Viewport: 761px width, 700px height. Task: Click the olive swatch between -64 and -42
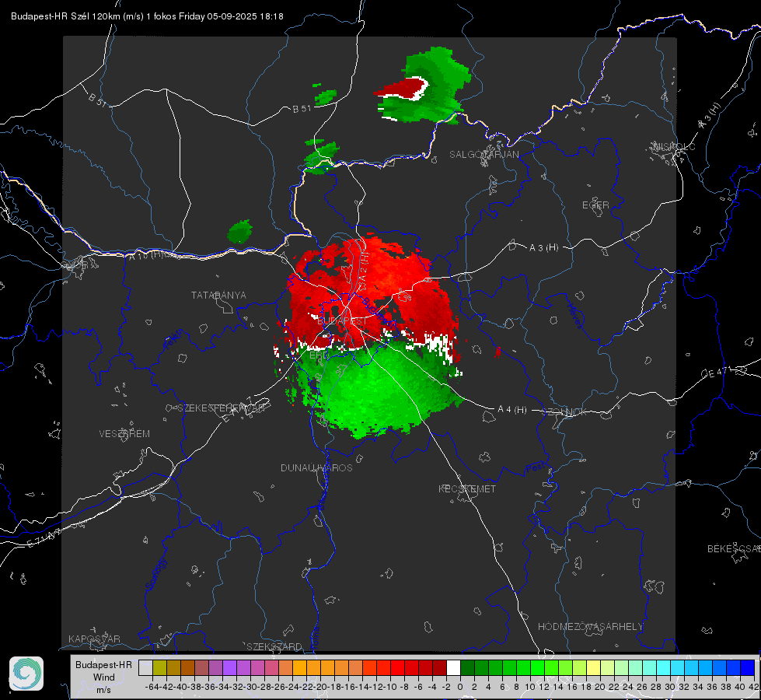(x=159, y=667)
